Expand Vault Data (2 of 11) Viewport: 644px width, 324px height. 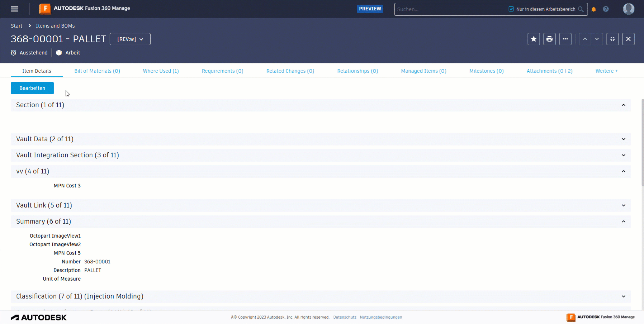[x=624, y=139]
